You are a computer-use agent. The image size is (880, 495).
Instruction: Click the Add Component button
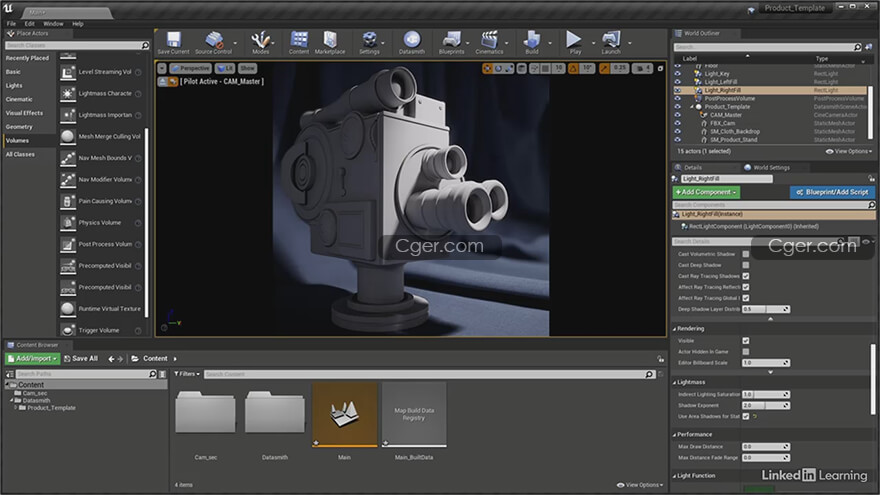(706, 192)
